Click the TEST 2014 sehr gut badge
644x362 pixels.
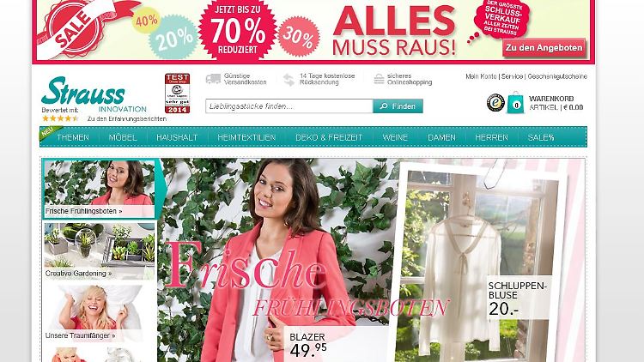(x=178, y=94)
